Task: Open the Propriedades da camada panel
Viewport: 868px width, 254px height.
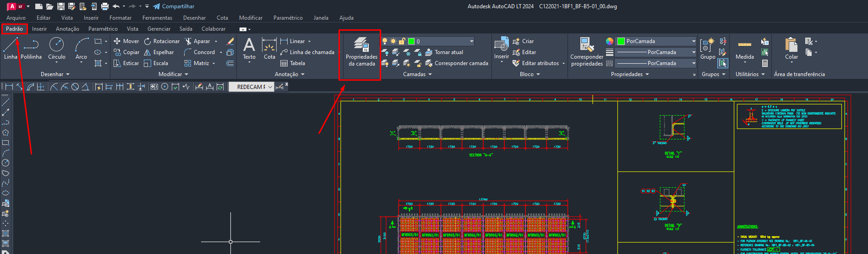Action: click(x=361, y=45)
